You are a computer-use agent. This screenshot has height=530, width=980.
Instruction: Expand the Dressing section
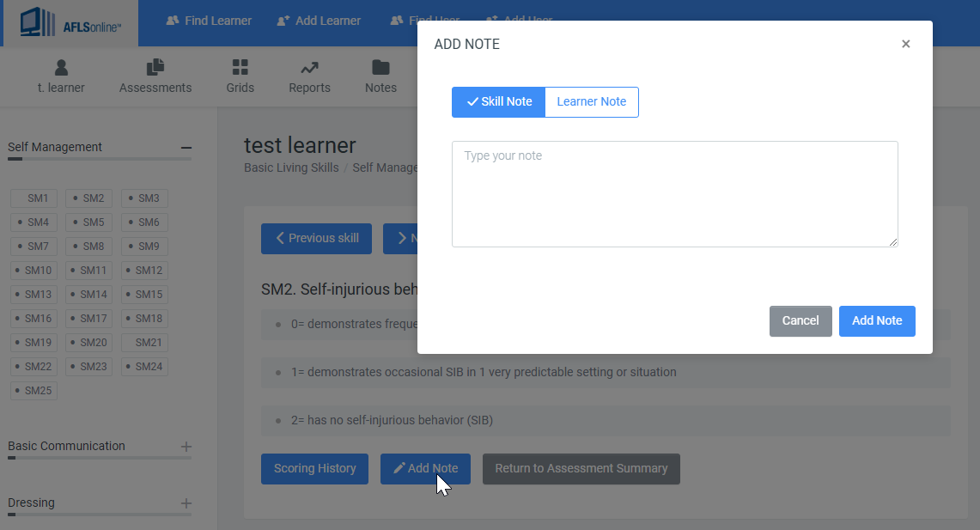click(x=186, y=503)
